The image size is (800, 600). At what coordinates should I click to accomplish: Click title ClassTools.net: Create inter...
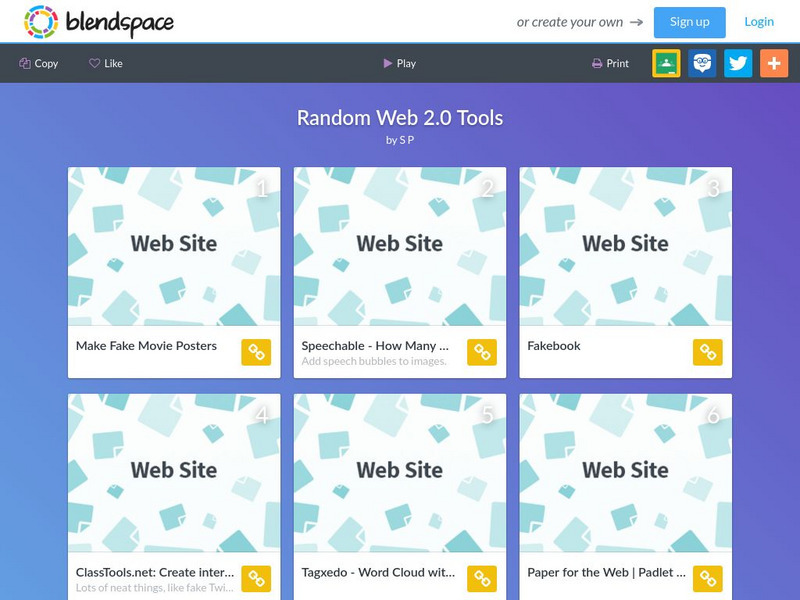[x=155, y=572]
